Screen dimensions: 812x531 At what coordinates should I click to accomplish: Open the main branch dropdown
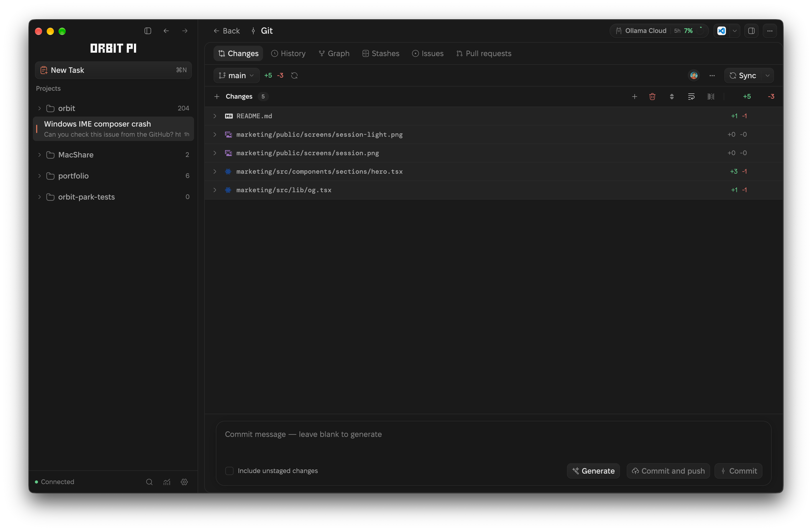point(237,75)
